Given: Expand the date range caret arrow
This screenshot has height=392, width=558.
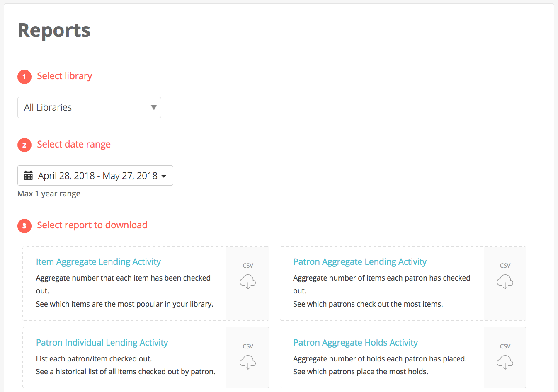Looking at the screenshot, I should 164,177.
